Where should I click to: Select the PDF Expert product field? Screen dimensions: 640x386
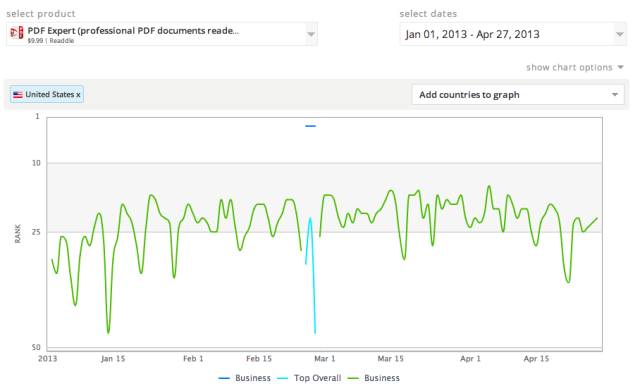(162, 34)
